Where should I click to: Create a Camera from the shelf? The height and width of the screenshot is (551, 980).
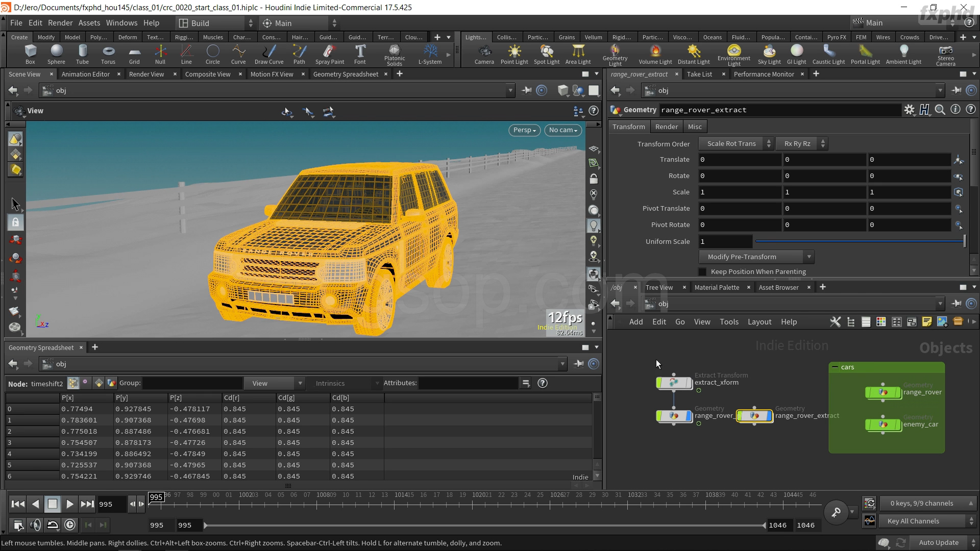pos(484,54)
